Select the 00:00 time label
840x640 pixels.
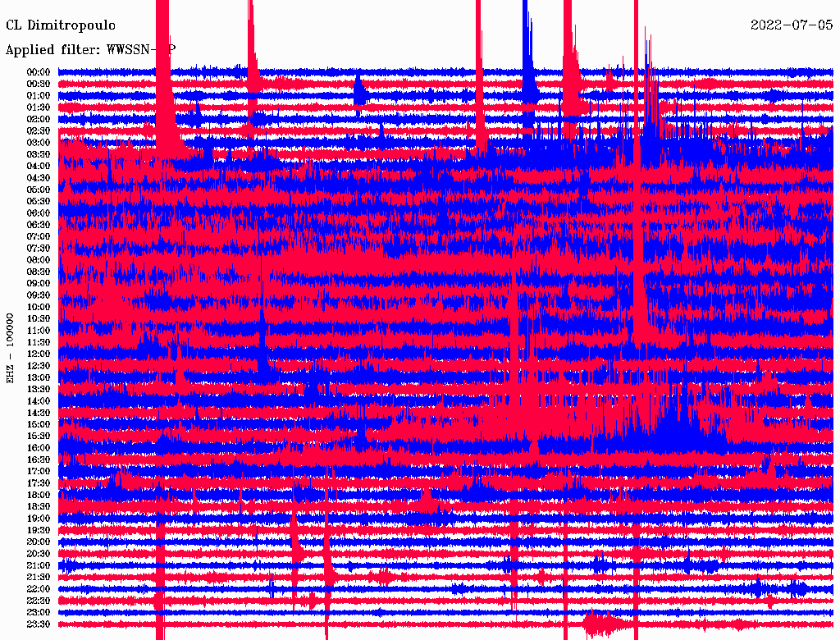point(39,72)
